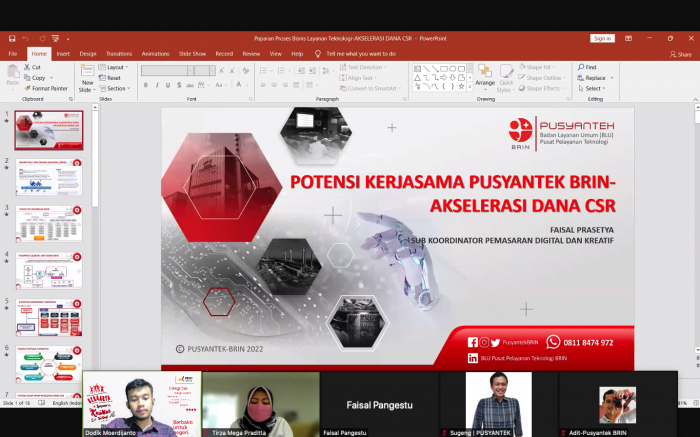
Task: Toggle right text alignment
Action: tap(285, 85)
